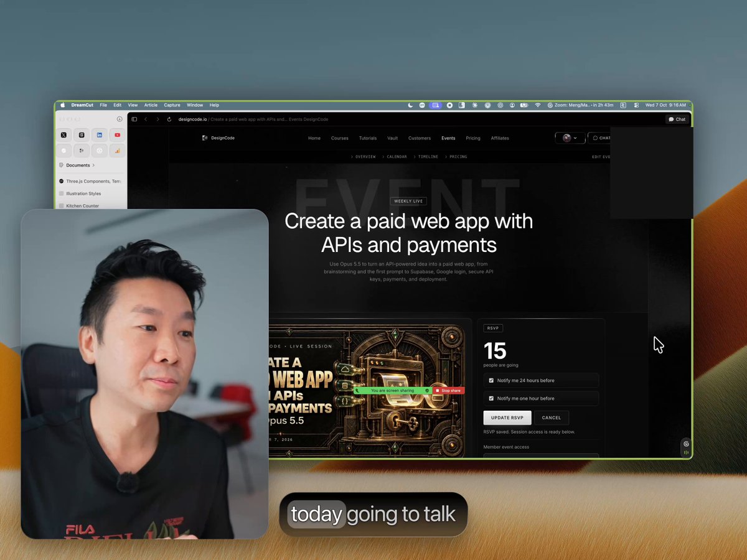Open the File menu
This screenshot has width=747, height=560.
pyautogui.click(x=103, y=105)
